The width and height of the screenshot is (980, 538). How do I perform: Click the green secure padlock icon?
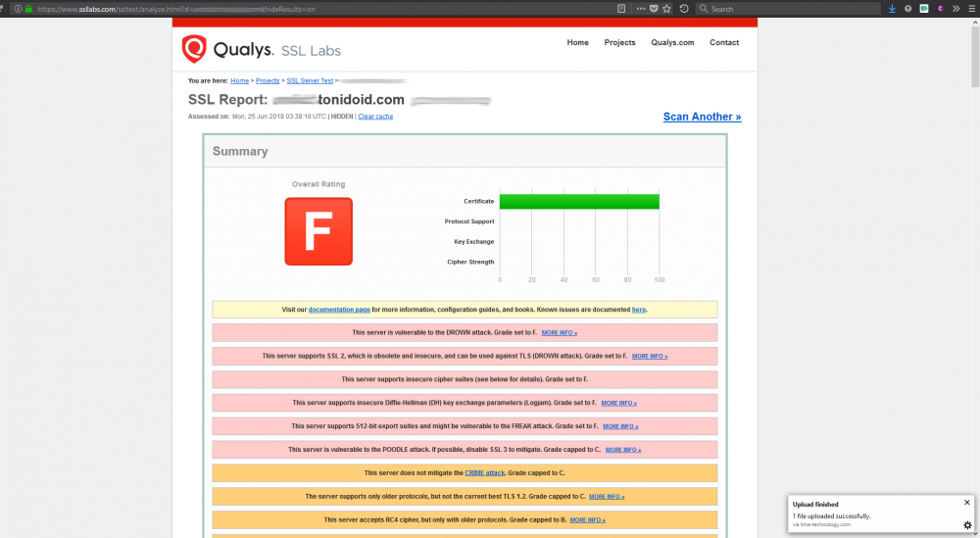click(x=28, y=9)
